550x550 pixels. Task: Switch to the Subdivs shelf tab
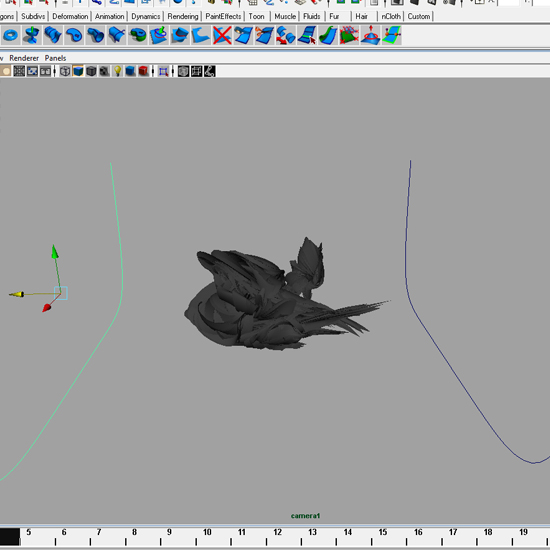point(33,16)
